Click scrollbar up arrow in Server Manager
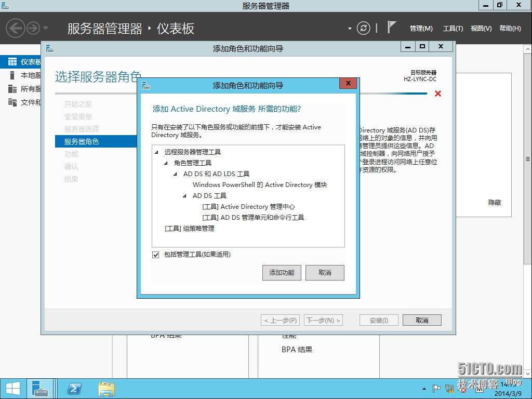This screenshot has width=532, height=399. (x=528, y=49)
